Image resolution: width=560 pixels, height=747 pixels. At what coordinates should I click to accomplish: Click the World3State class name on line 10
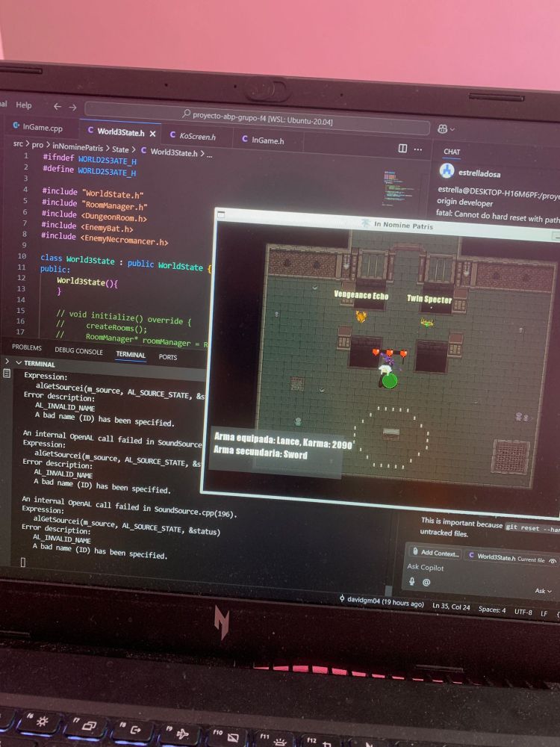[x=90, y=260]
